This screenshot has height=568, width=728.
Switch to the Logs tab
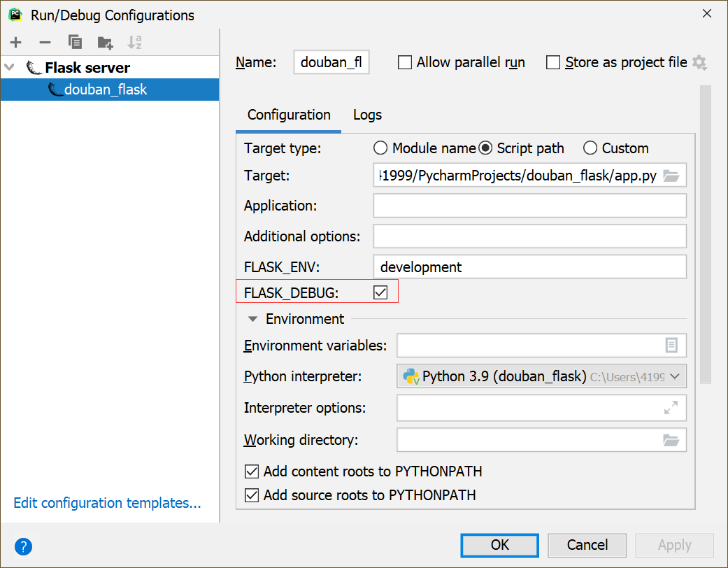pyautogui.click(x=367, y=115)
